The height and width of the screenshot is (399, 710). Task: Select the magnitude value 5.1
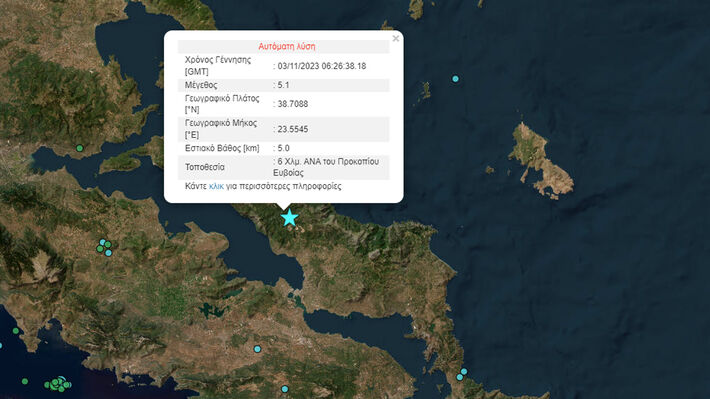[283, 85]
